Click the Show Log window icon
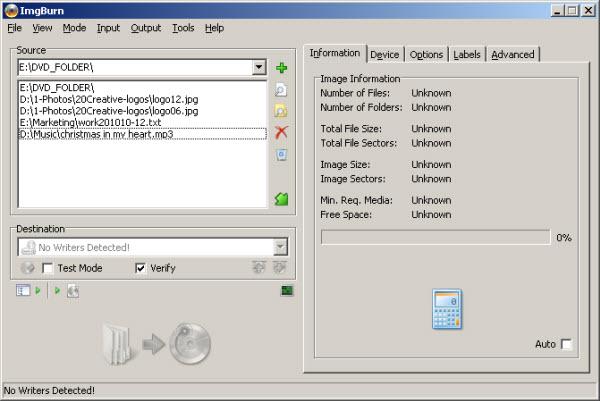Screen dimensions: 600x401 [x=23, y=290]
